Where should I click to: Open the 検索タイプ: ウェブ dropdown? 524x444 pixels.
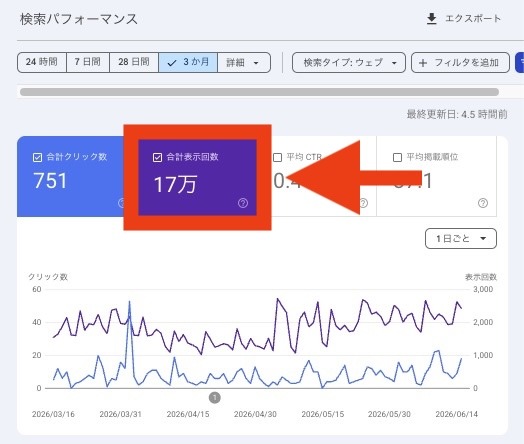pyautogui.click(x=349, y=62)
